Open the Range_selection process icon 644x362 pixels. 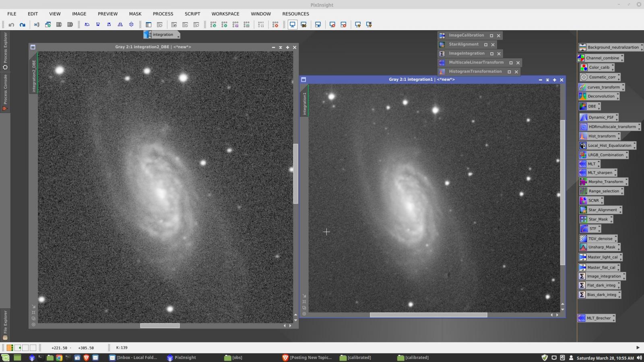601,191
